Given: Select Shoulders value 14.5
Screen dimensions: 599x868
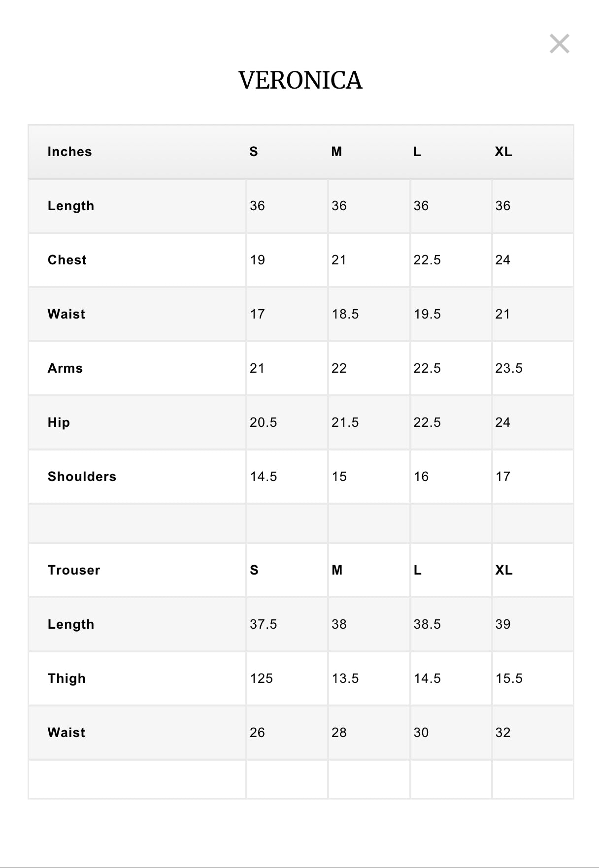Looking at the screenshot, I should [263, 477].
